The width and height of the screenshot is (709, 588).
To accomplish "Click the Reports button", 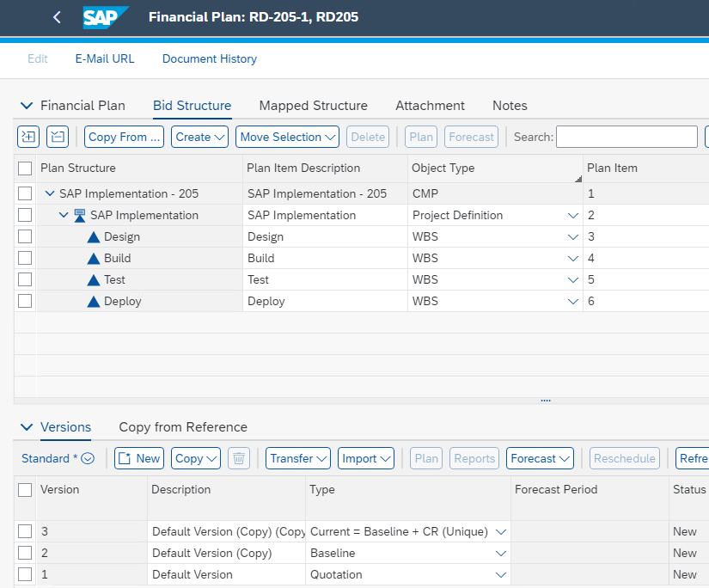I will pyautogui.click(x=474, y=458).
